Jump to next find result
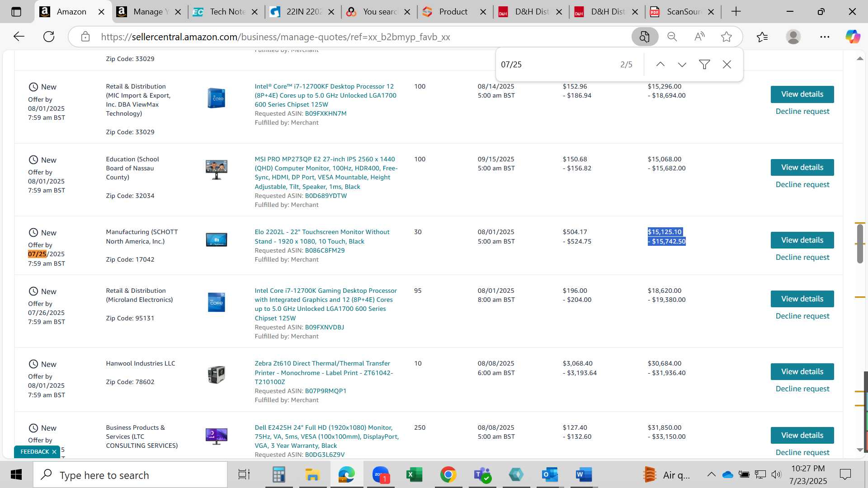 (x=682, y=65)
